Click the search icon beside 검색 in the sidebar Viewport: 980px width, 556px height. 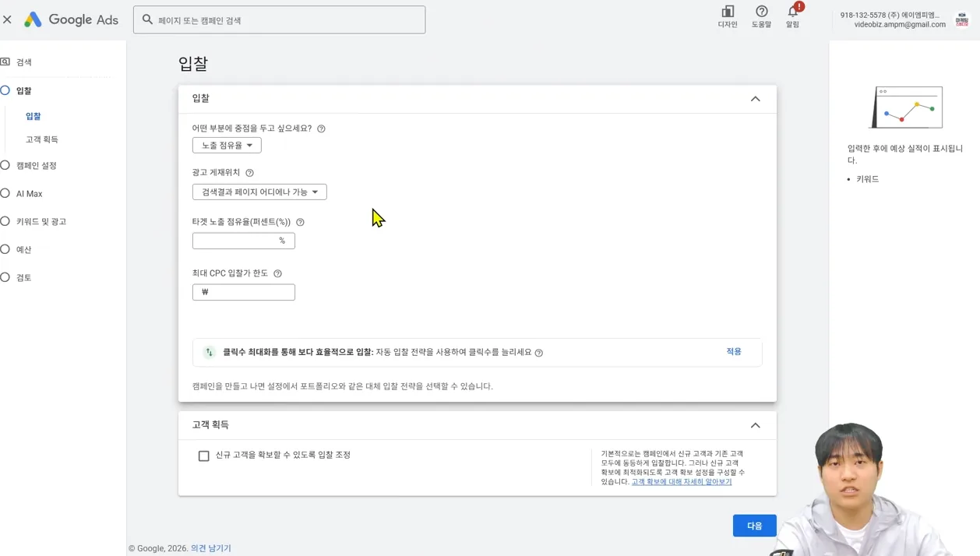pos(5,62)
